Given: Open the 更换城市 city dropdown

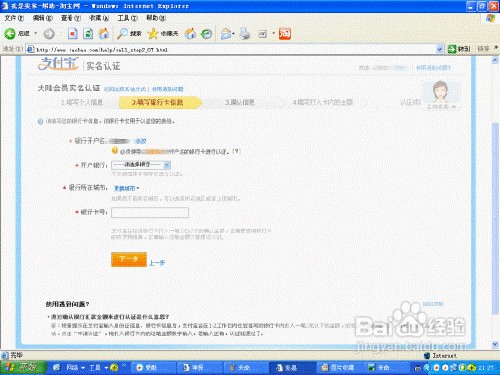Looking at the screenshot, I should click(x=126, y=188).
